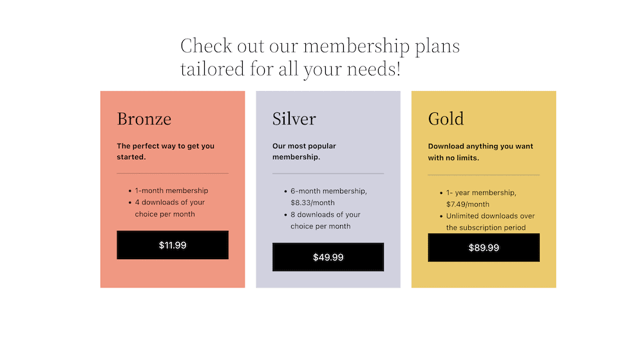
Task: Select the Silver plan heading
Action: tap(294, 119)
